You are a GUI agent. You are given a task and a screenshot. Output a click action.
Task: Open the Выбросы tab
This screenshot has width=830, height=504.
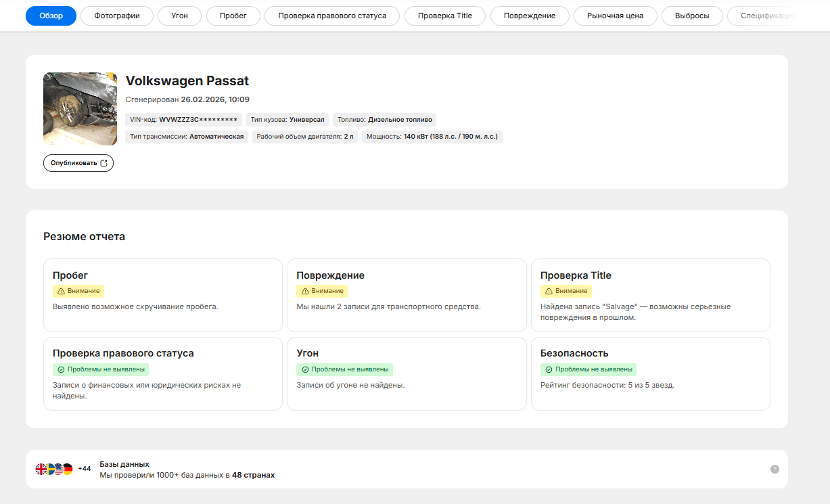[692, 16]
